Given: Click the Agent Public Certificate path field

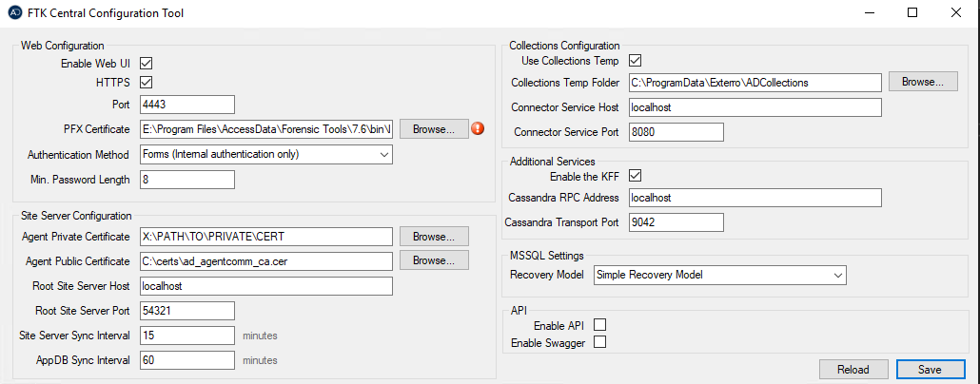Looking at the screenshot, I should coord(266,261).
